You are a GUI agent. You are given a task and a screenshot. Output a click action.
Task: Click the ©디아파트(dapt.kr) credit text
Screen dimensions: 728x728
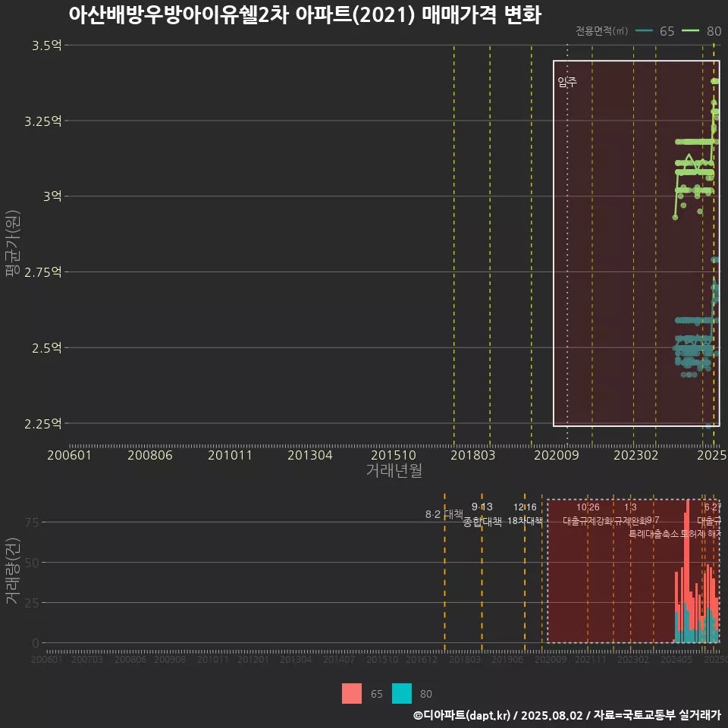462,715
